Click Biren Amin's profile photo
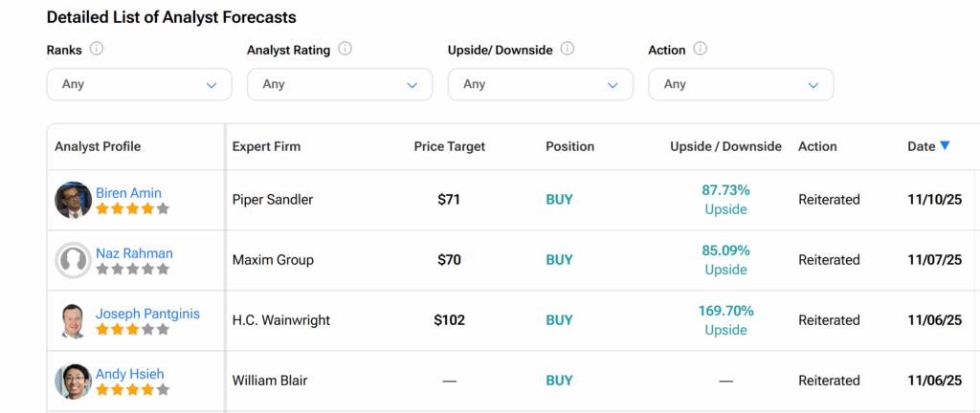Image resolution: width=980 pixels, height=413 pixels. (74, 200)
